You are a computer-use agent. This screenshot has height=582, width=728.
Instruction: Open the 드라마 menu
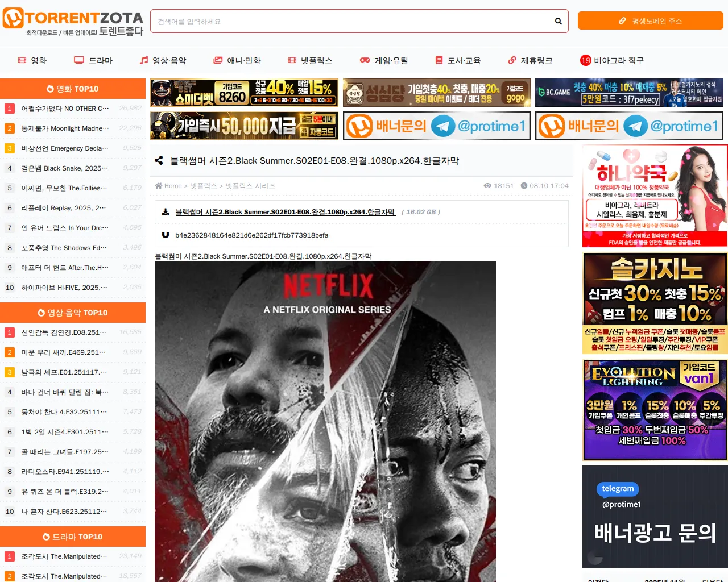(x=94, y=60)
